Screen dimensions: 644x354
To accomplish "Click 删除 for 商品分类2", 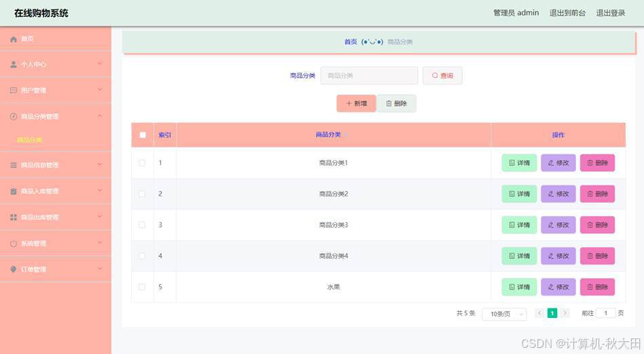I will pyautogui.click(x=597, y=194).
